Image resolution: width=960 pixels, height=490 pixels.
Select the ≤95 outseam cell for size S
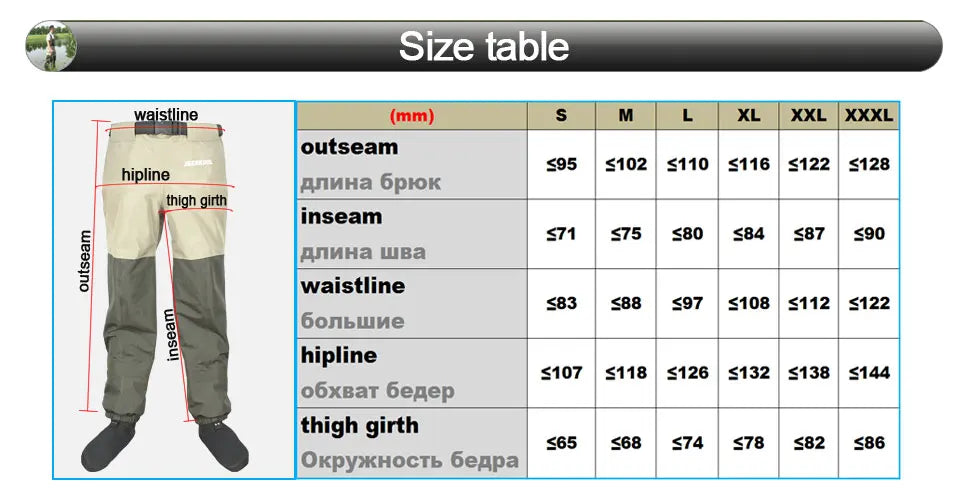click(561, 164)
